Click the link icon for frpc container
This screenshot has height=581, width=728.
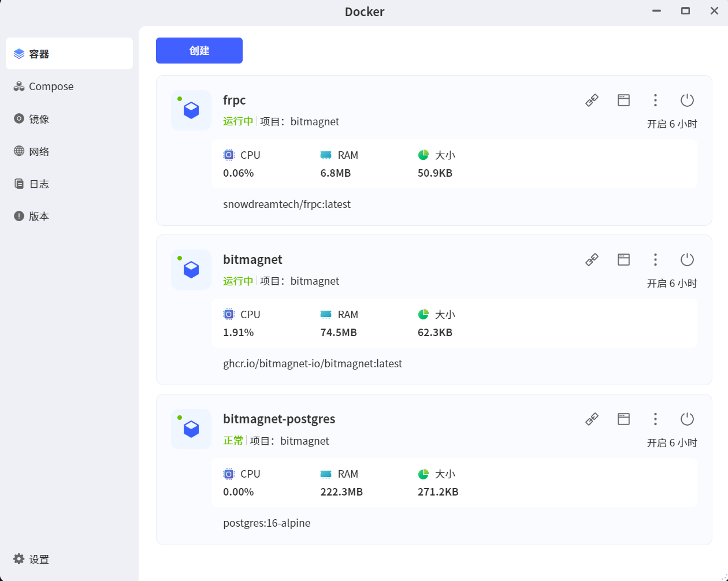click(592, 100)
